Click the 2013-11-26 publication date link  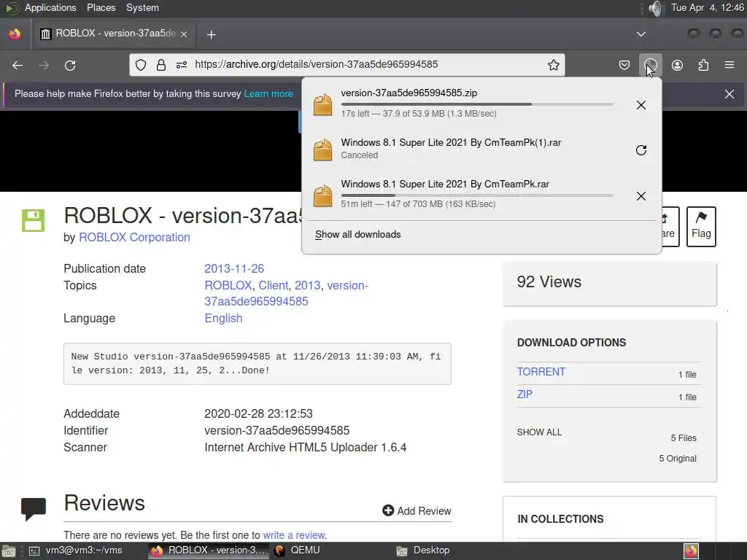pos(234,268)
